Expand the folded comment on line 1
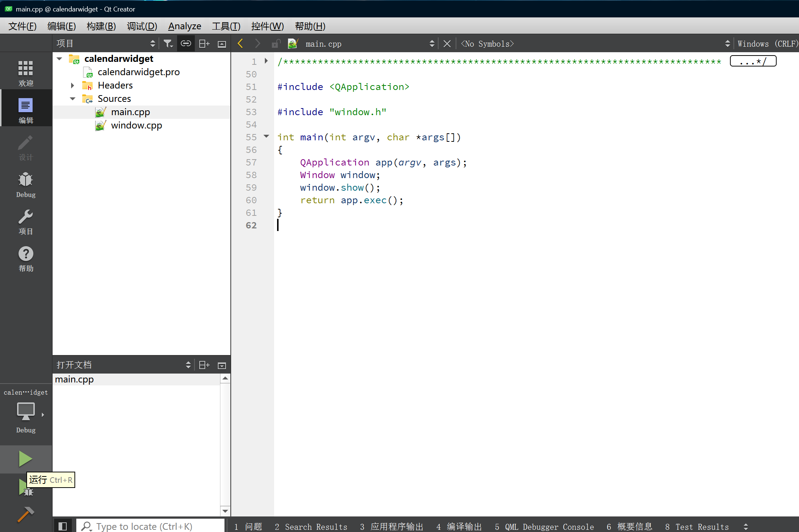Screen dimensions: 799x532 point(266,61)
